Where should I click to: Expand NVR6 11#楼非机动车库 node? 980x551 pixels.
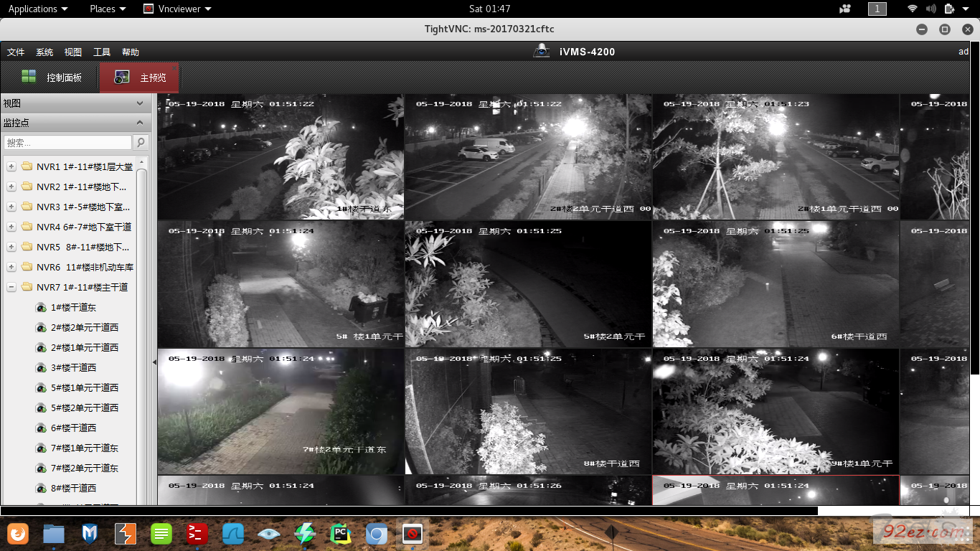11,267
